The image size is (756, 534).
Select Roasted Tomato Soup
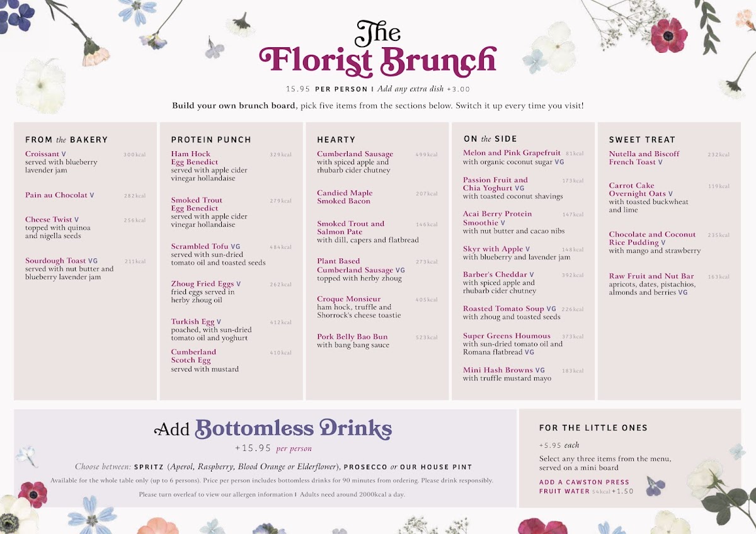coord(503,309)
